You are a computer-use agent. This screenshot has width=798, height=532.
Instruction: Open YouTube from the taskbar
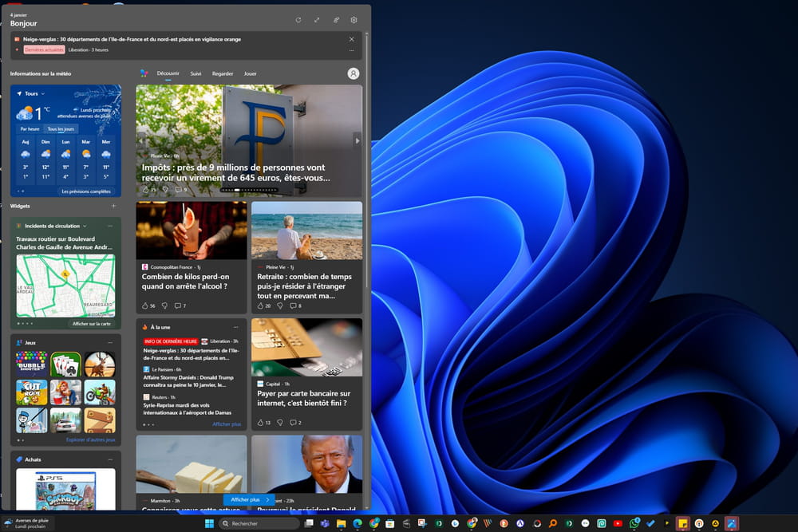[618, 523]
